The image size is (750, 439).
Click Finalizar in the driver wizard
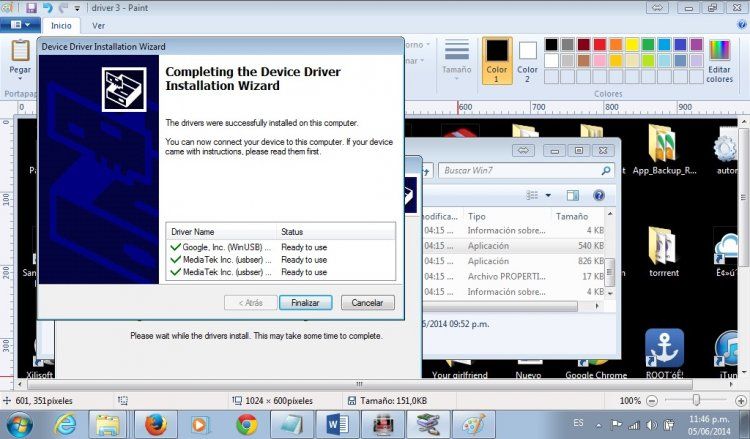(305, 303)
